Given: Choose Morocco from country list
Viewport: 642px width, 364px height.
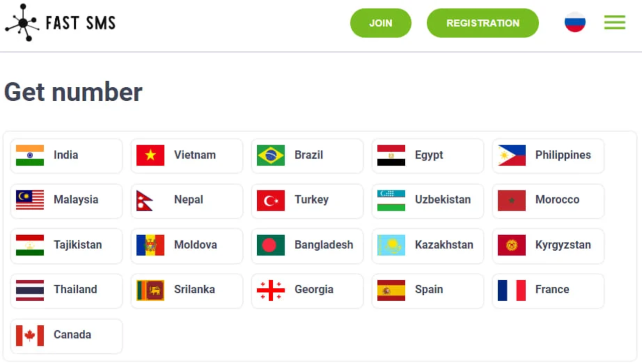Looking at the screenshot, I should [548, 201].
